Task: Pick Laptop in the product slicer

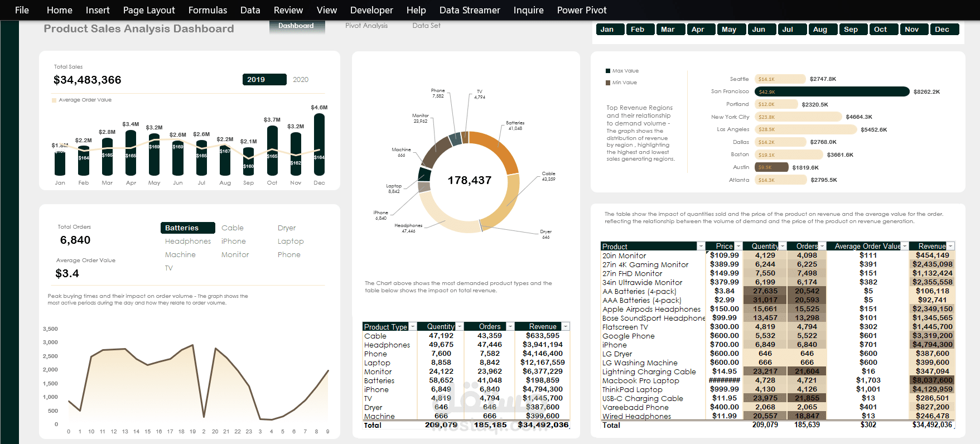Action: (291, 242)
